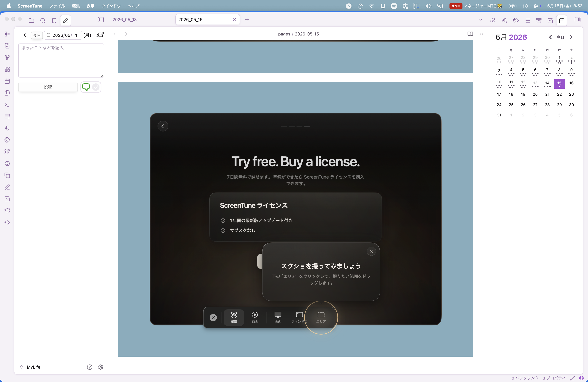Click the 2026_05_15 breadcrumb title
Screen dimensions: 588x382
(x=307, y=34)
